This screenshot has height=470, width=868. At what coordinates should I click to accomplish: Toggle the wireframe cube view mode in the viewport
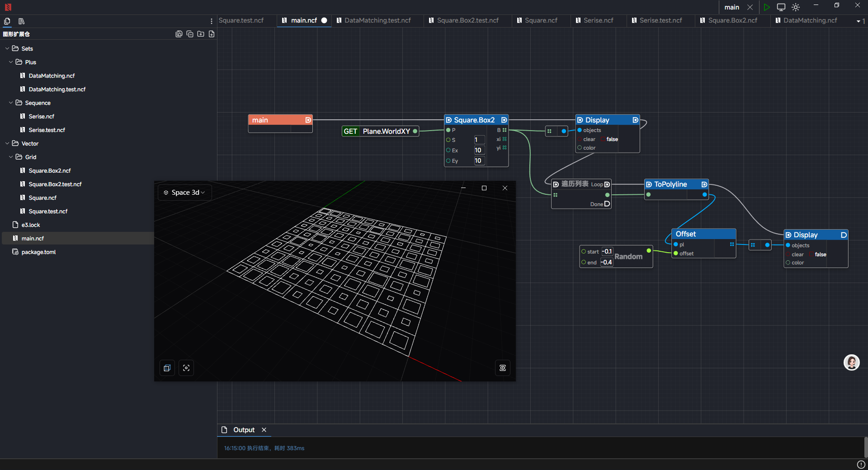[167, 368]
